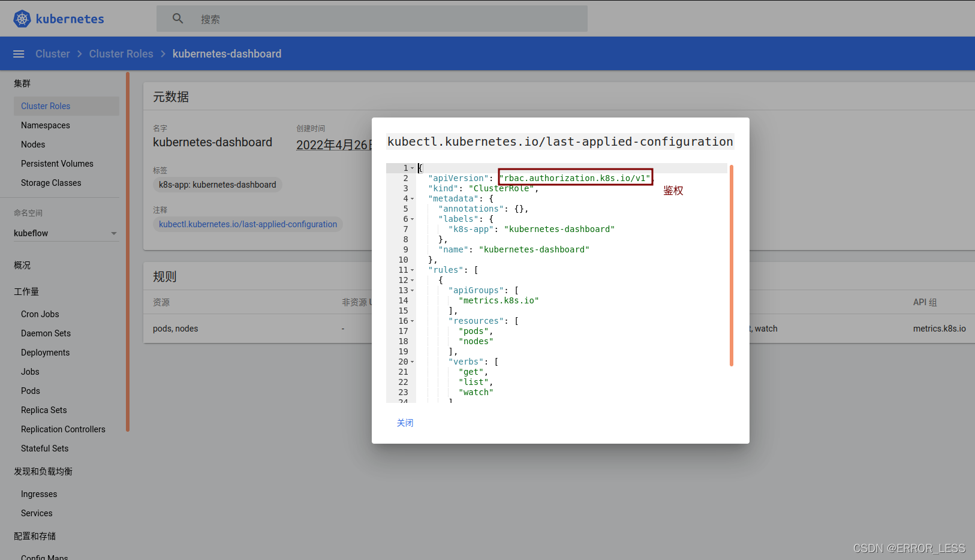Click "kubernetes-dashboard" name value on line 9
The image size is (975, 560).
tap(534, 249)
